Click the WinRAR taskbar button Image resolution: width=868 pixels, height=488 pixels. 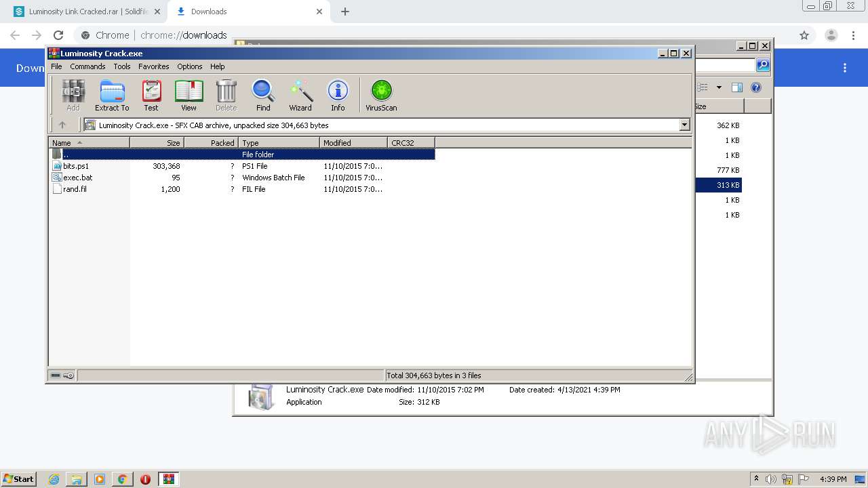point(169,479)
